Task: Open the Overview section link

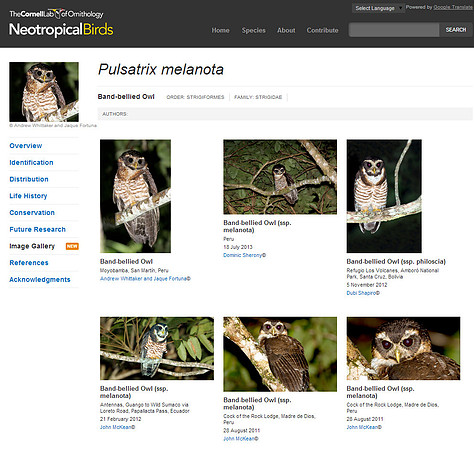Action: click(x=26, y=146)
